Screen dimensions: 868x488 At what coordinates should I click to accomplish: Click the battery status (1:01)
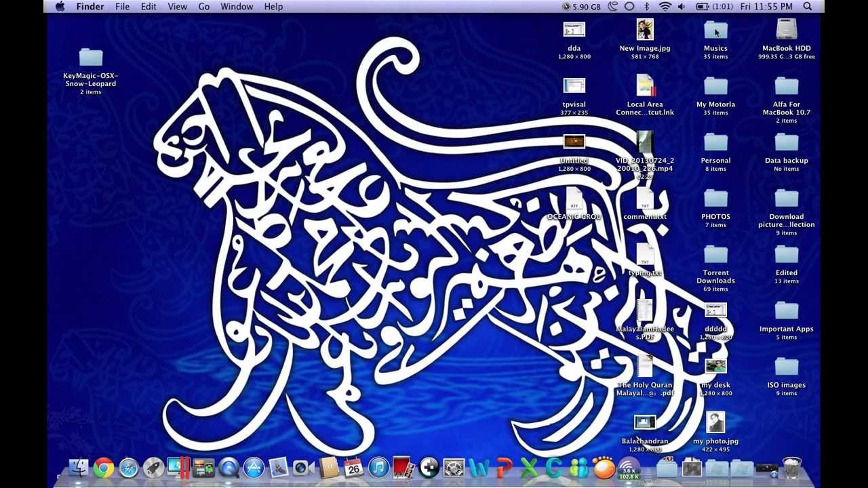[x=714, y=6]
